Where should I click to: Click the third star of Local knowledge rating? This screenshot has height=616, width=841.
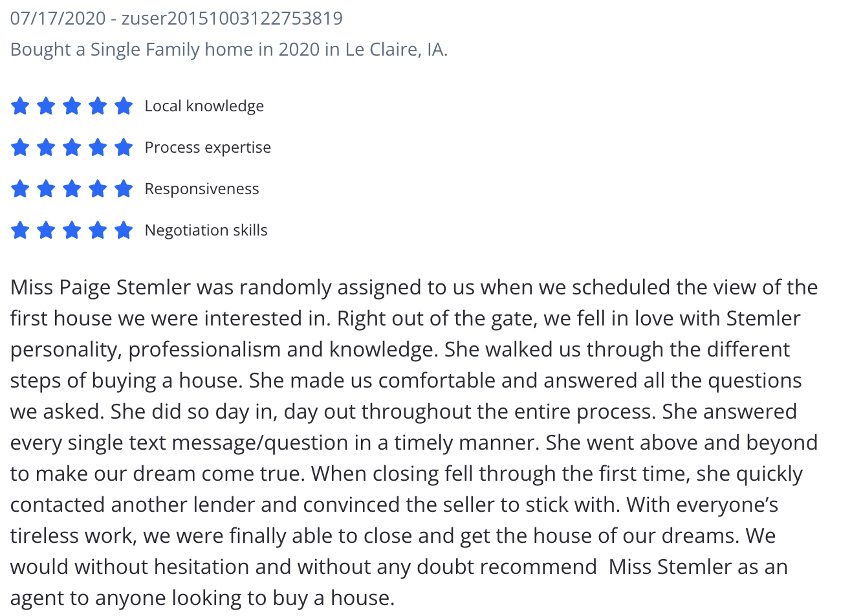72,105
